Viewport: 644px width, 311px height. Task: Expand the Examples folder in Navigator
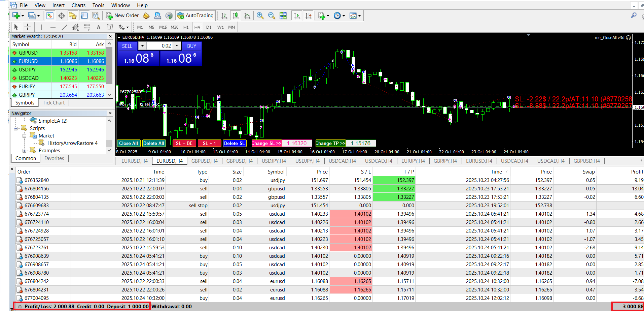(x=25, y=151)
